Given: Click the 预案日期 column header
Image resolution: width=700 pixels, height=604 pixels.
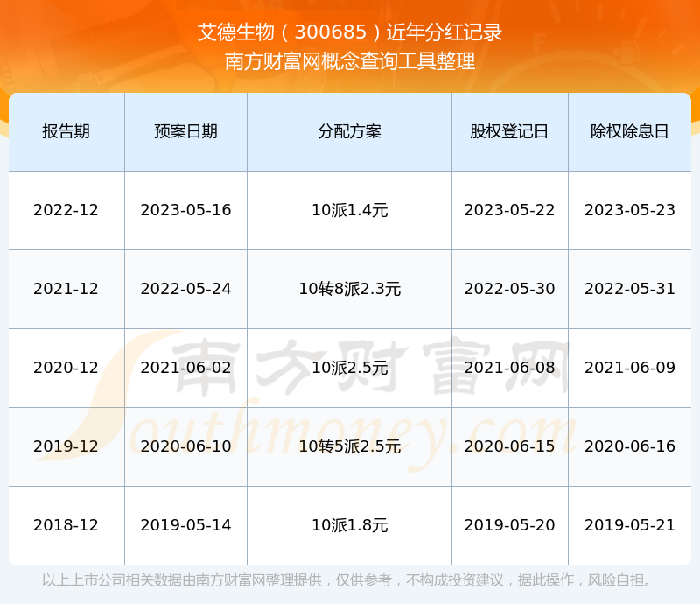Looking at the screenshot, I should coord(185,132).
